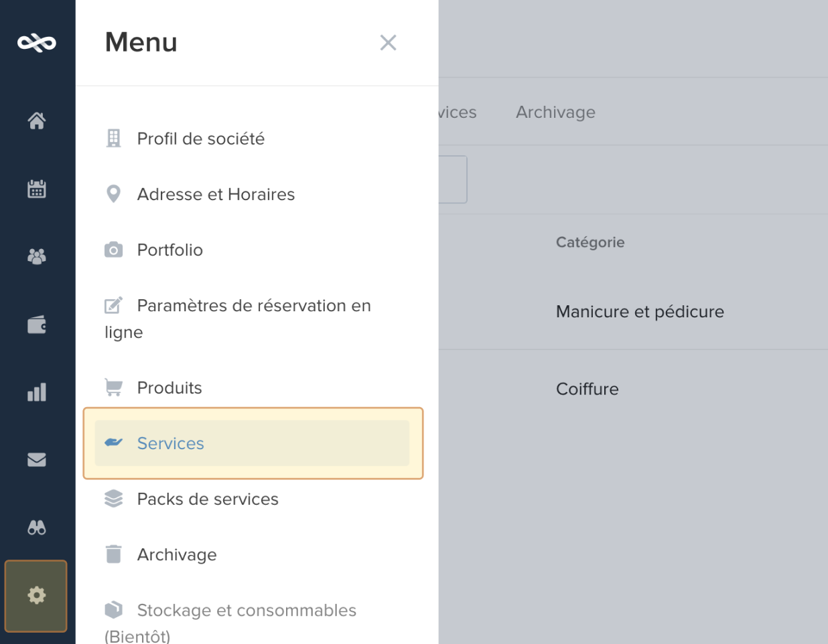
Task: Switch to the Archivage tab
Action: tap(555, 112)
